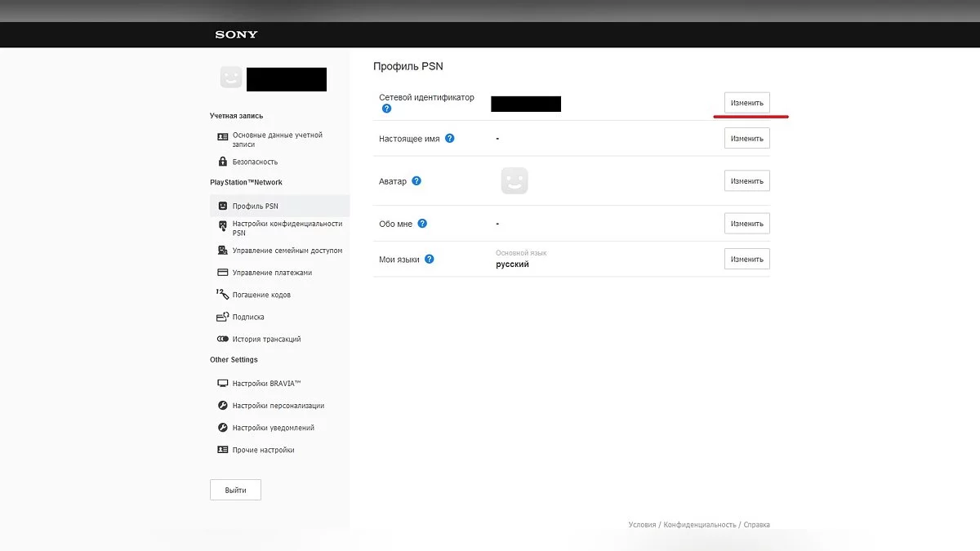Open help icon next to Мои языки

click(x=430, y=259)
